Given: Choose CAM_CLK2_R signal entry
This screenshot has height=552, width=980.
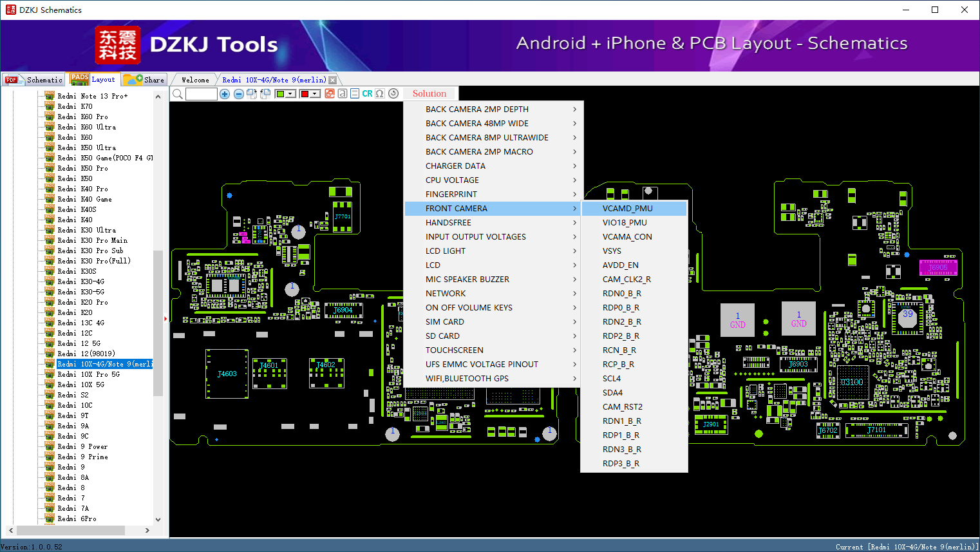Looking at the screenshot, I should (x=634, y=280).
